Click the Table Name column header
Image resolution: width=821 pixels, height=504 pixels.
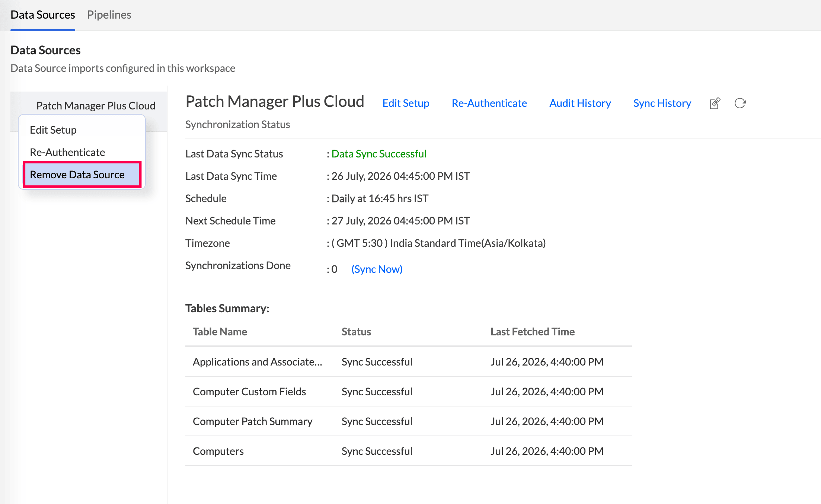click(x=220, y=332)
